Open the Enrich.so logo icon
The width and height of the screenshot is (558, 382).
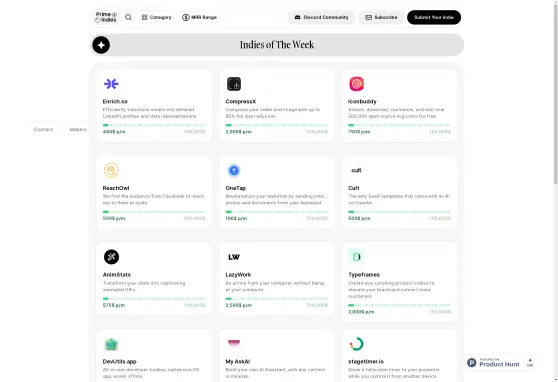pos(111,84)
